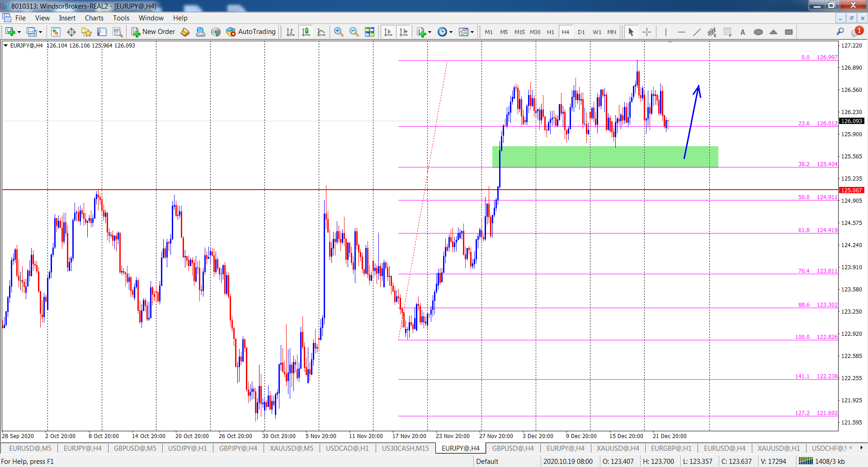Switch to Bar Chart display
Screen dimensions: 868x467
290,32
